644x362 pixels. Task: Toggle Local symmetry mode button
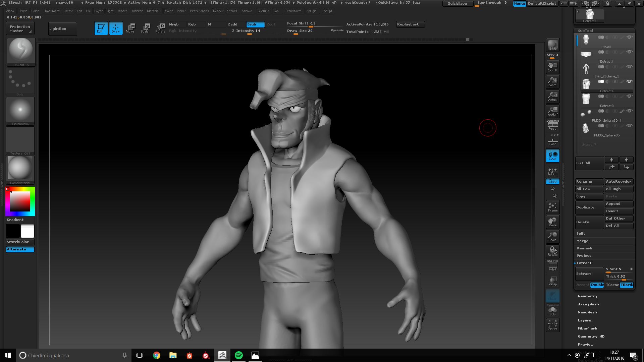point(552,156)
